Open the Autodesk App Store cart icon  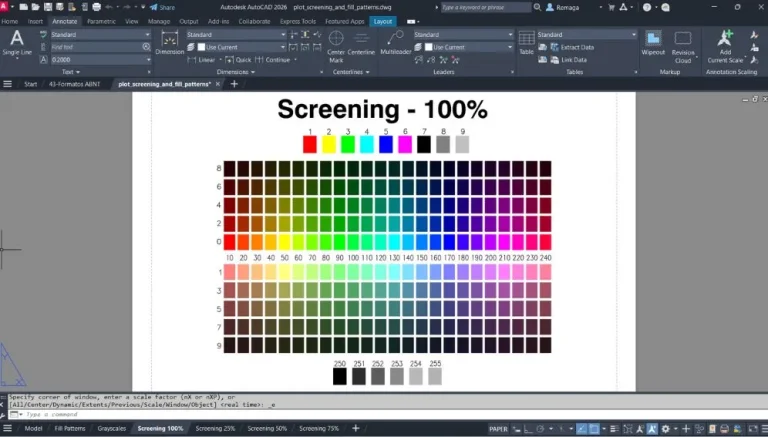click(611, 7)
